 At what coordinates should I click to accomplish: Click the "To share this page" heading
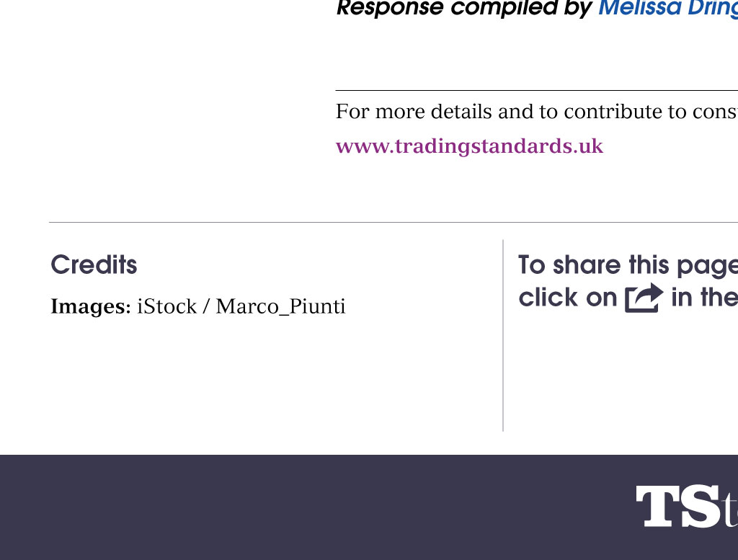point(627,265)
